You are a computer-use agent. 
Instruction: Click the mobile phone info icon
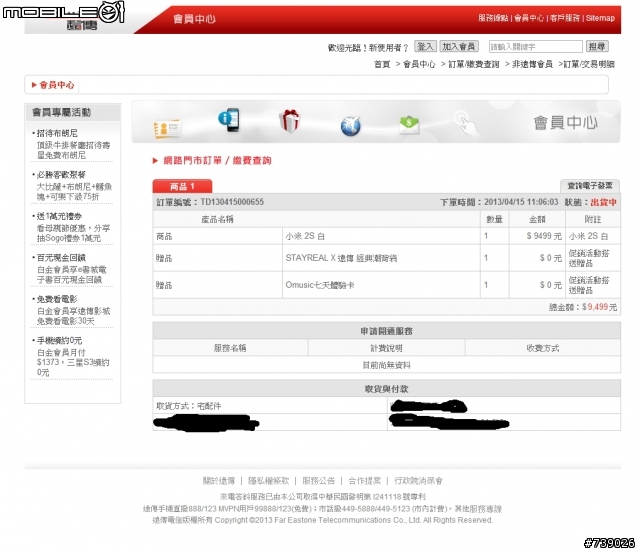point(229,120)
